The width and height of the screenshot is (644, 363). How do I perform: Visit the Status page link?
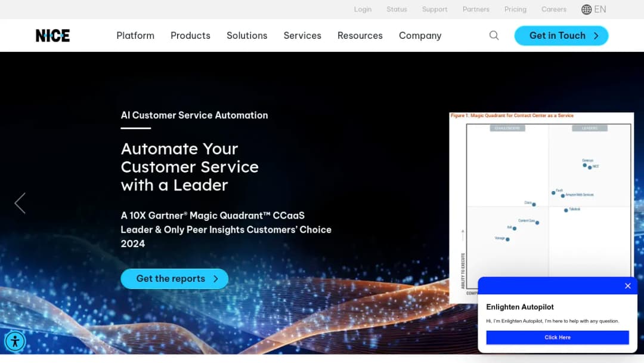coord(397,9)
